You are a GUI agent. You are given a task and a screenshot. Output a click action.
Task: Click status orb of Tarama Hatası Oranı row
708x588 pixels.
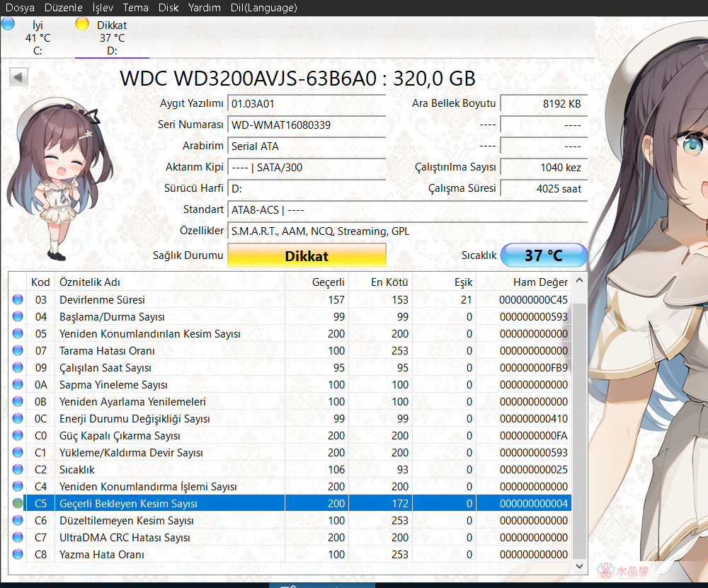pos(18,350)
